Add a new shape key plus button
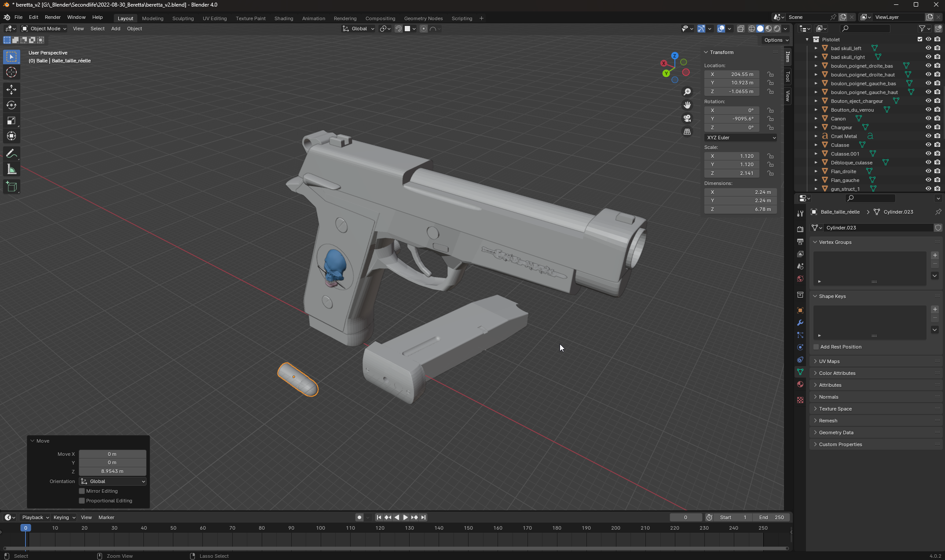The width and height of the screenshot is (945, 560). (x=935, y=309)
